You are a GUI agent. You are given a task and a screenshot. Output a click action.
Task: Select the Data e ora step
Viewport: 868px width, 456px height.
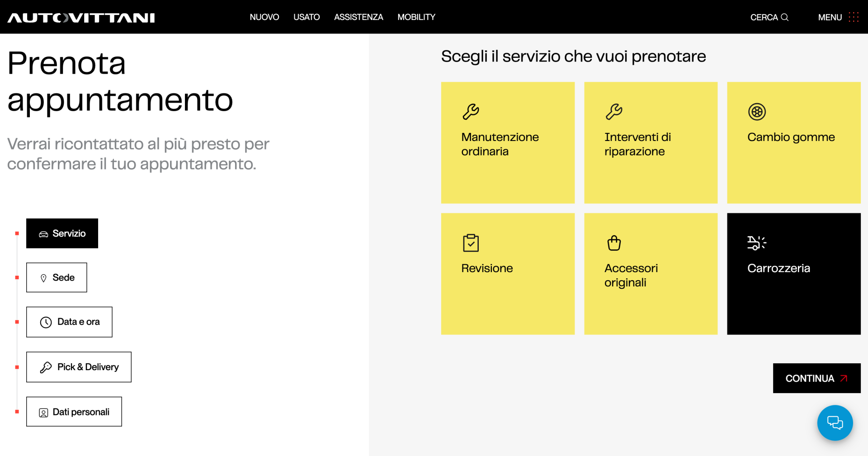[x=69, y=322]
